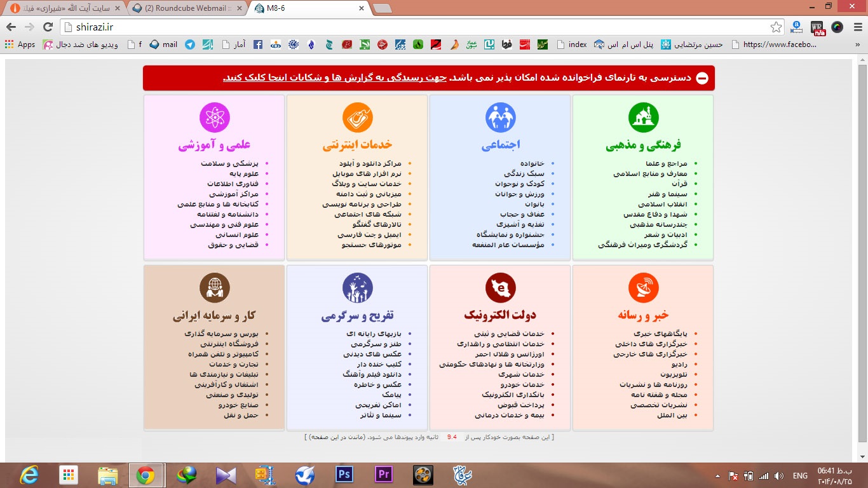This screenshot has width=868, height=488.
Task: Click the address bar showing shirazi.ir
Action: click(413, 27)
